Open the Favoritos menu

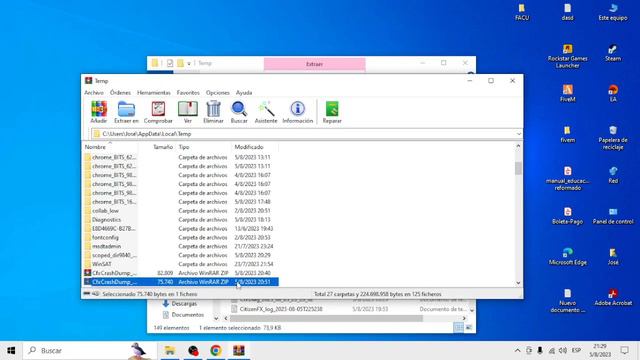point(188,93)
